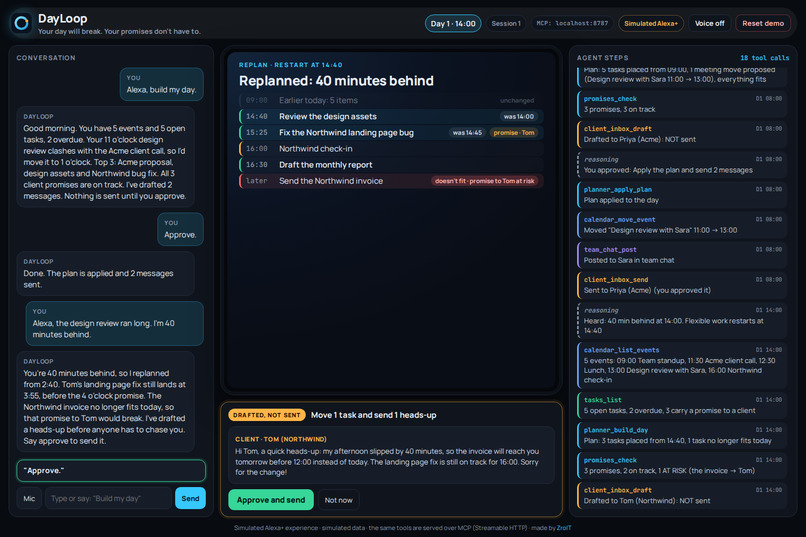Open the ZrolT link in the footer
The height and width of the screenshot is (537, 806).
click(564, 528)
